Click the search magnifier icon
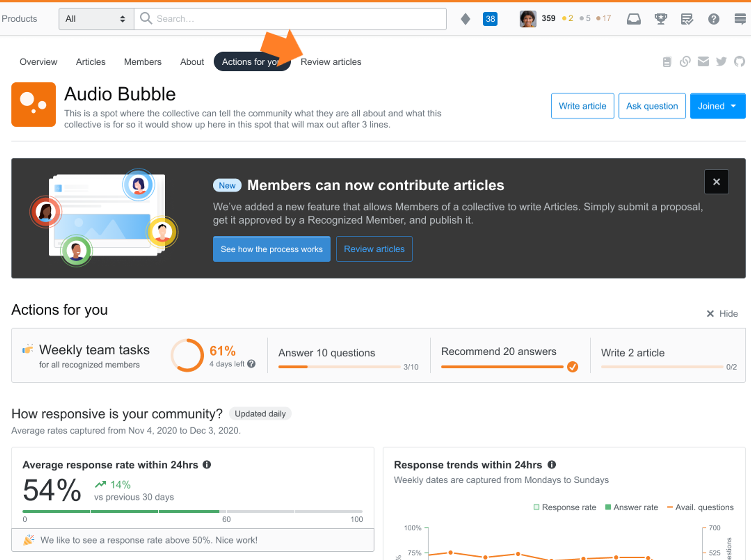751x560 pixels. pyautogui.click(x=146, y=18)
